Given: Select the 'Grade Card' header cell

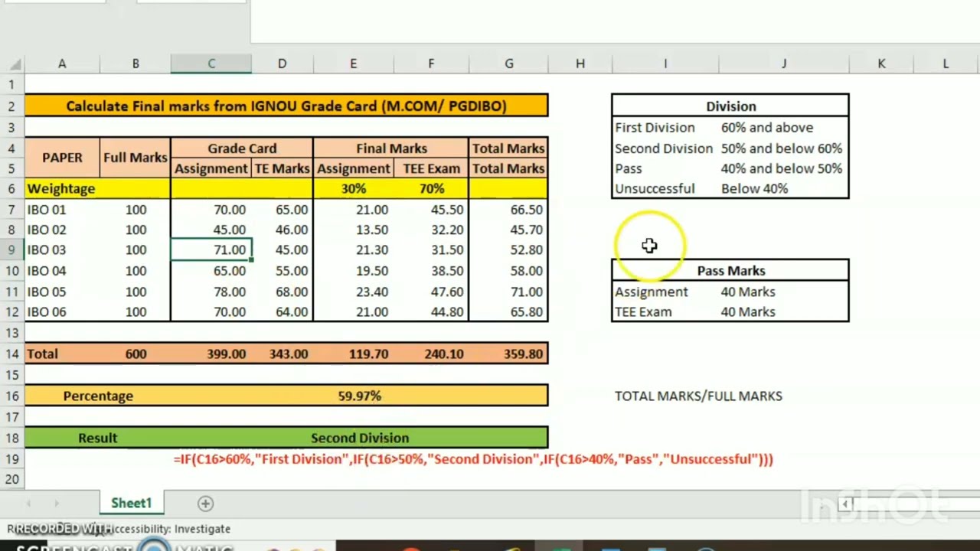Looking at the screenshot, I should [242, 148].
